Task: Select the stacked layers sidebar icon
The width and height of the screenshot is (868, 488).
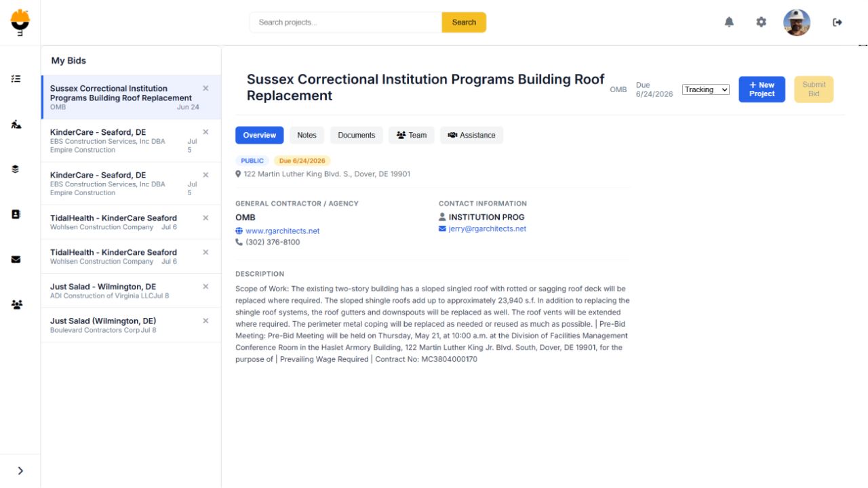Action: point(16,169)
